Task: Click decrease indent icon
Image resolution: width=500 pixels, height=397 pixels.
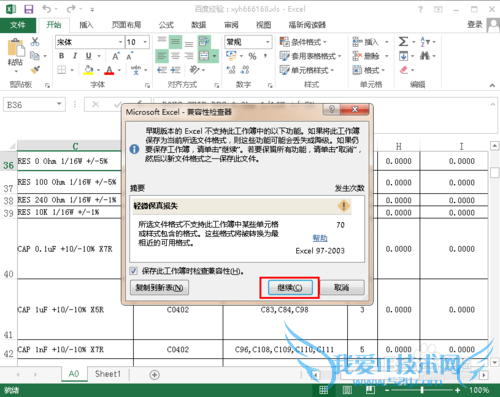Action: coord(162,70)
